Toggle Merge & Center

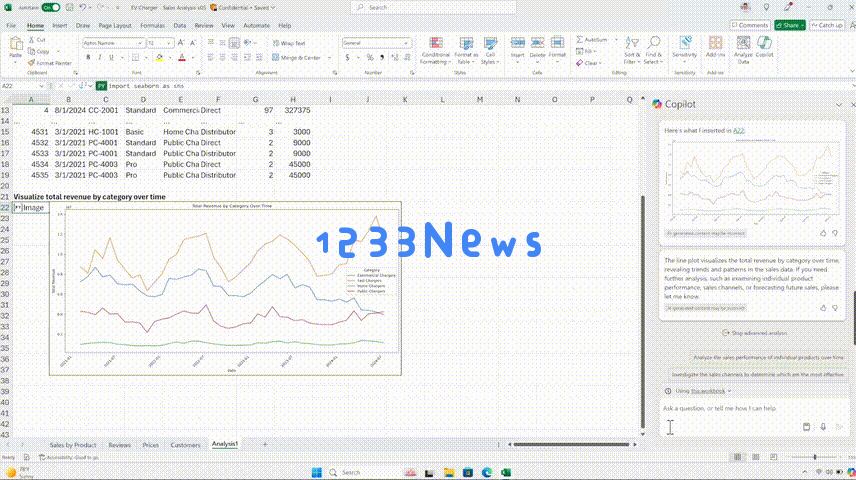pos(298,57)
